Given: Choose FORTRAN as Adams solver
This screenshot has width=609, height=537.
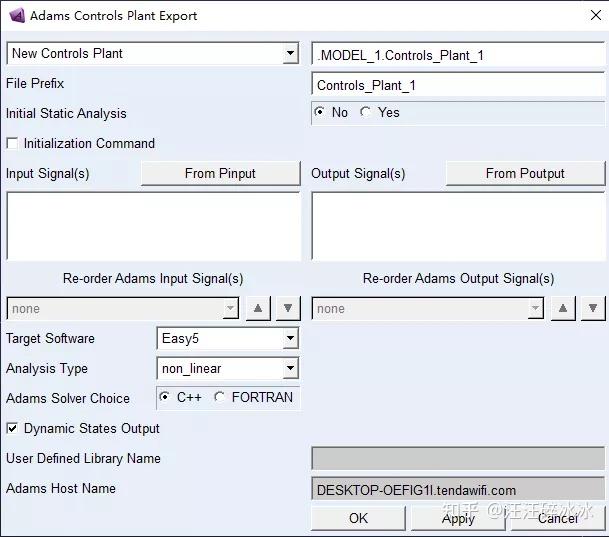Looking at the screenshot, I should tap(220, 398).
